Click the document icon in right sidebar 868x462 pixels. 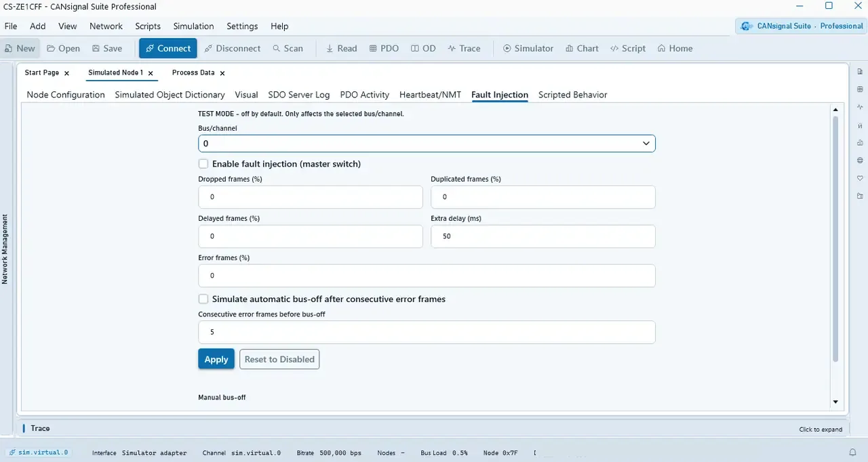click(x=860, y=72)
